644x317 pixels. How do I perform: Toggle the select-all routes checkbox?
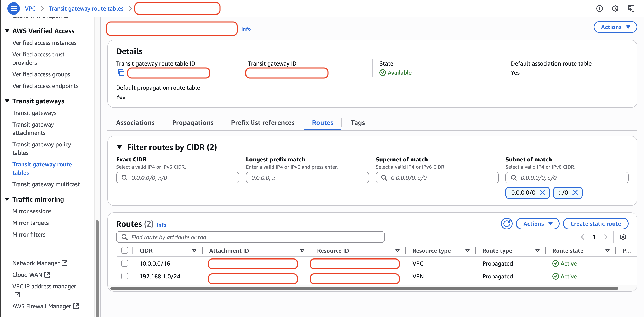click(x=124, y=250)
